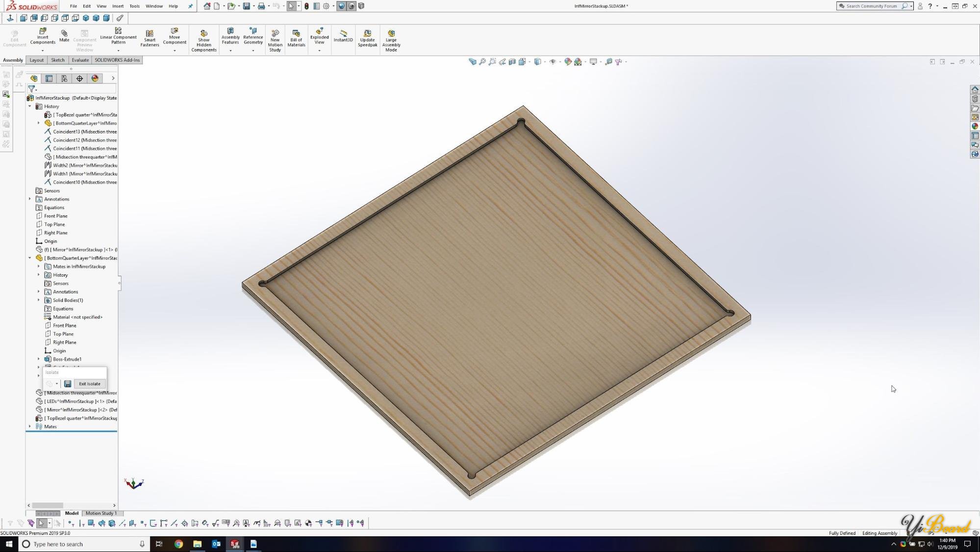Click Windows search box
This screenshot has width=980, height=552.
pyautogui.click(x=84, y=544)
